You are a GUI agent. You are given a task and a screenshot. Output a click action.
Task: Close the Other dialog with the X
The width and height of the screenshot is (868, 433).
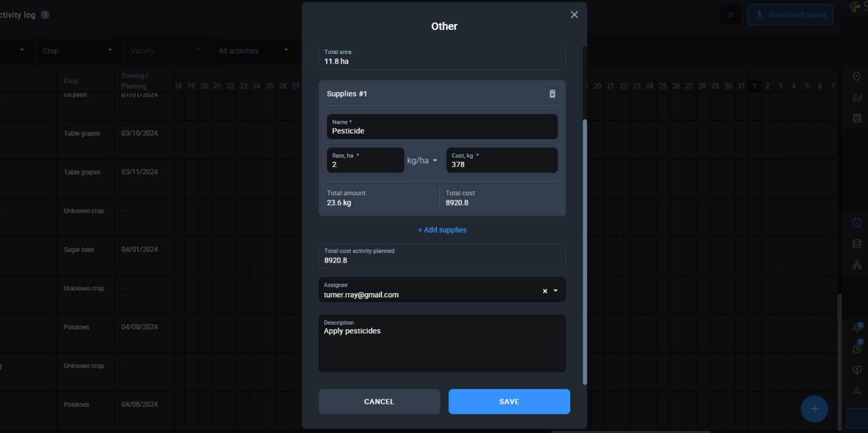(x=574, y=15)
